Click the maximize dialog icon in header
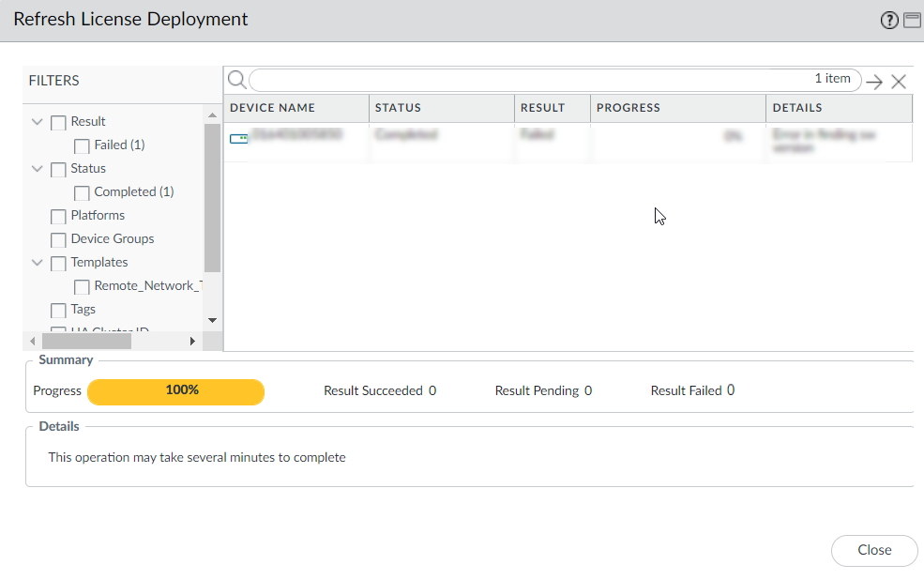Image resolution: width=924 pixels, height=580 pixels. click(x=912, y=21)
